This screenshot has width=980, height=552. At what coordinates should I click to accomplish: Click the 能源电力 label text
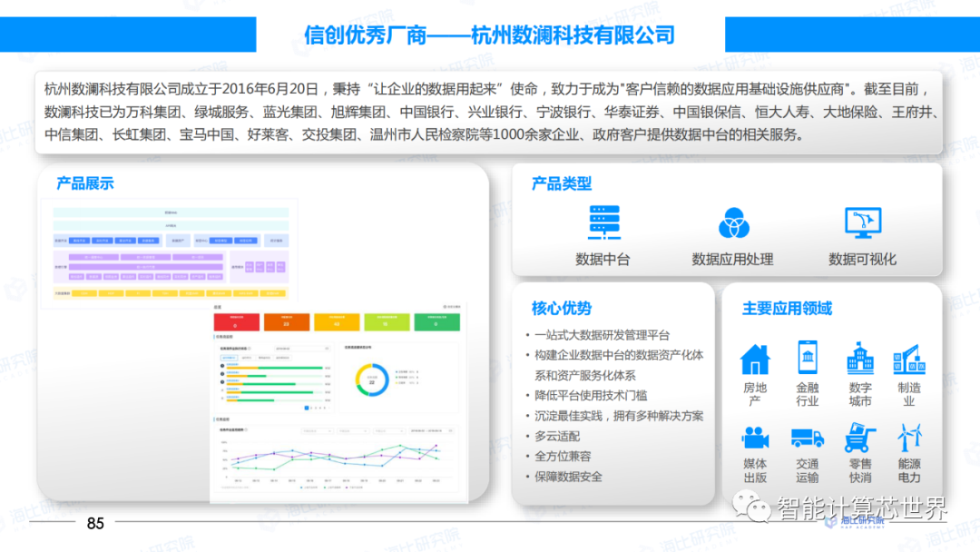(x=909, y=470)
